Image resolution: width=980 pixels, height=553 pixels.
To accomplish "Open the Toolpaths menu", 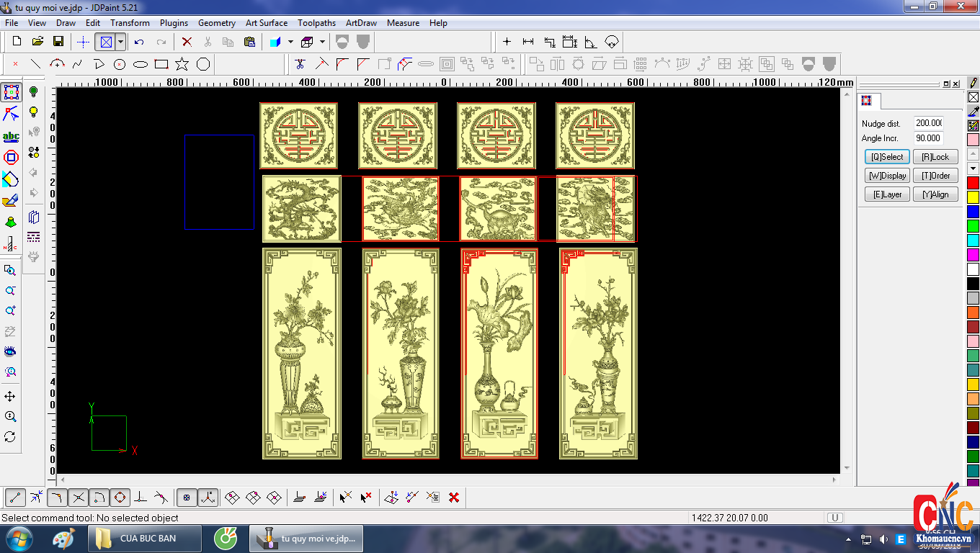I will coord(316,23).
